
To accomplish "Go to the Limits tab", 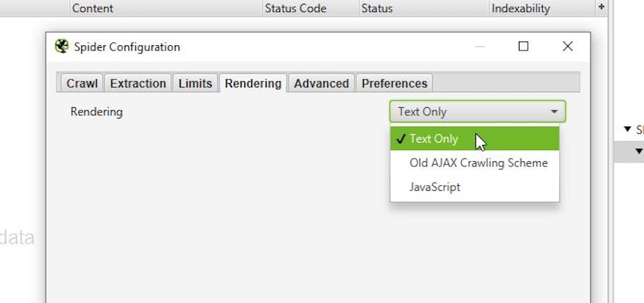I will [x=195, y=84].
